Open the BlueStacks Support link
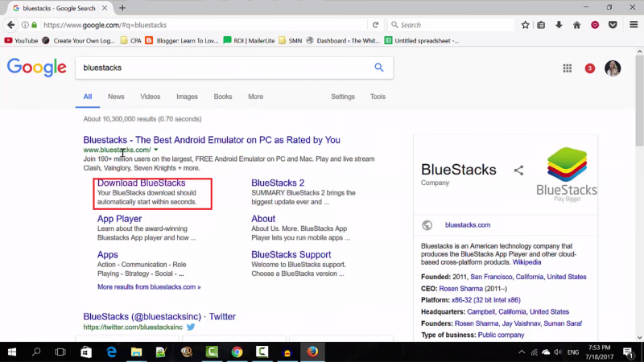The image size is (644, 362). [x=291, y=254]
